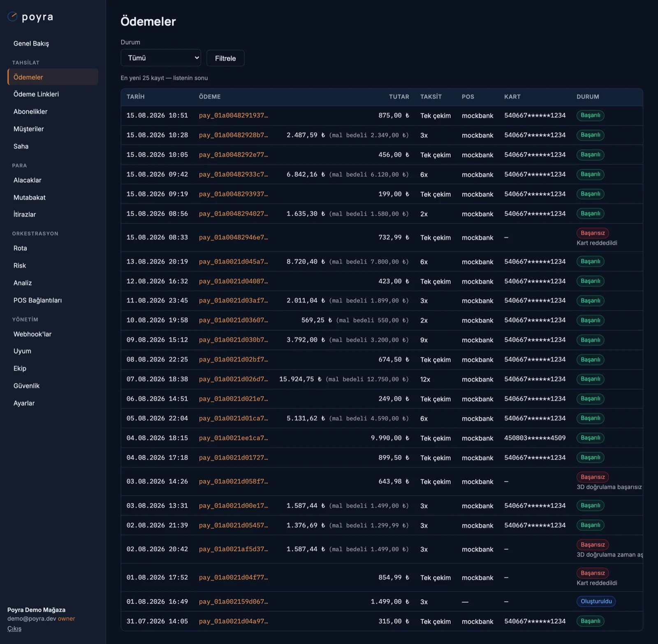This screenshot has width=658, height=644.
Task: Open Genel Bakış in sidebar
Action: (x=31, y=44)
